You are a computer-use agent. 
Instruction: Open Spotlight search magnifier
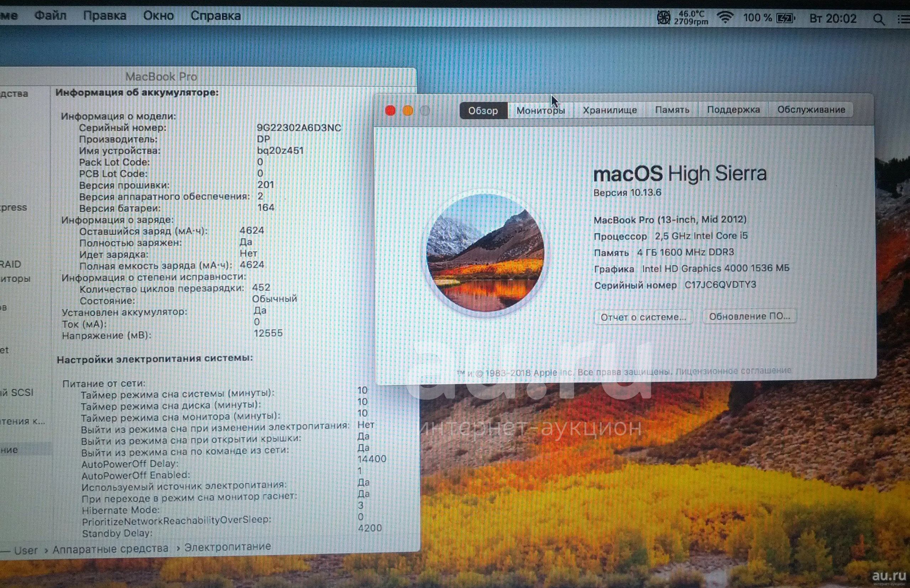point(879,19)
